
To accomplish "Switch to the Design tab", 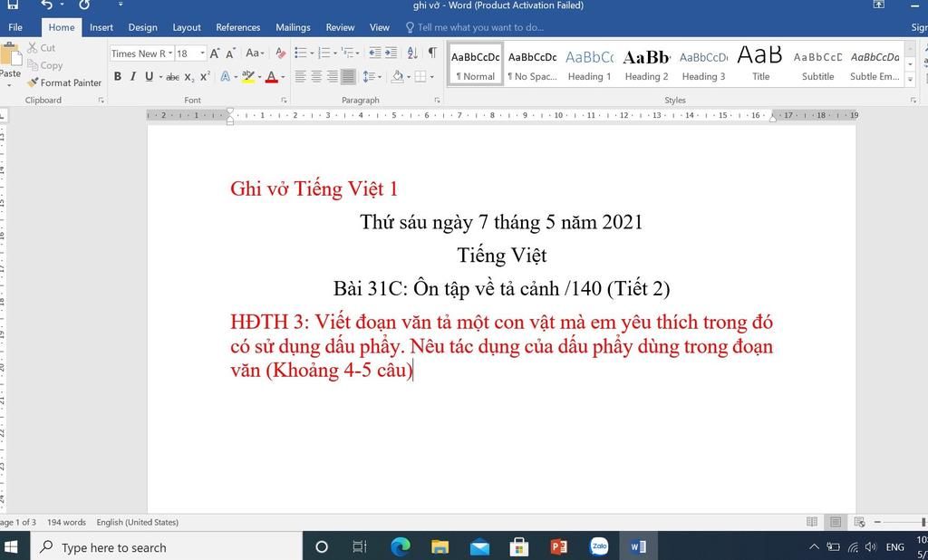I will pos(142,27).
